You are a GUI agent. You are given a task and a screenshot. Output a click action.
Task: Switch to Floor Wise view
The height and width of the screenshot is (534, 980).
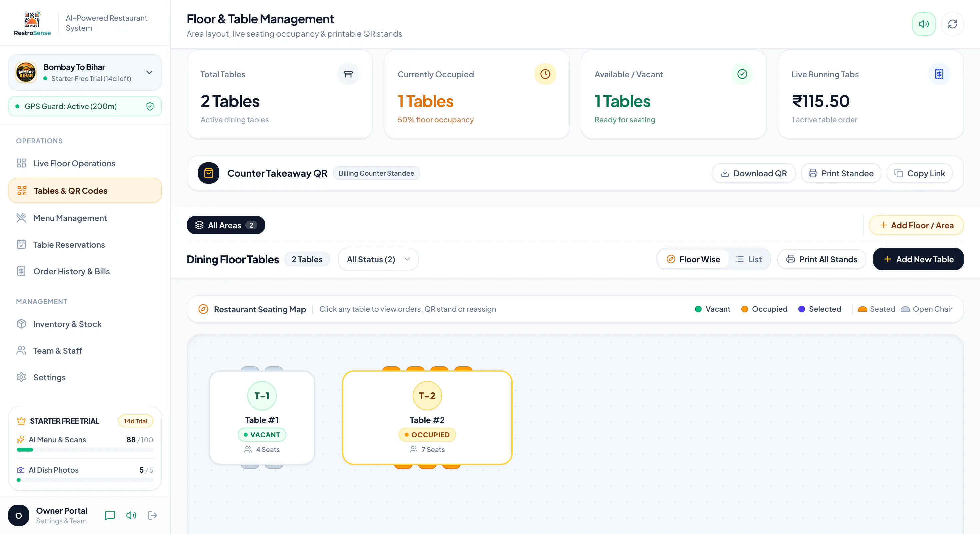[x=693, y=259]
